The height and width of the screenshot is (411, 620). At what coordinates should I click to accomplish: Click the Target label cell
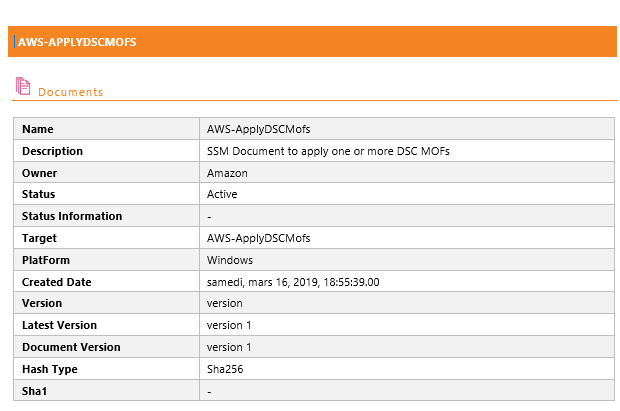point(106,238)
